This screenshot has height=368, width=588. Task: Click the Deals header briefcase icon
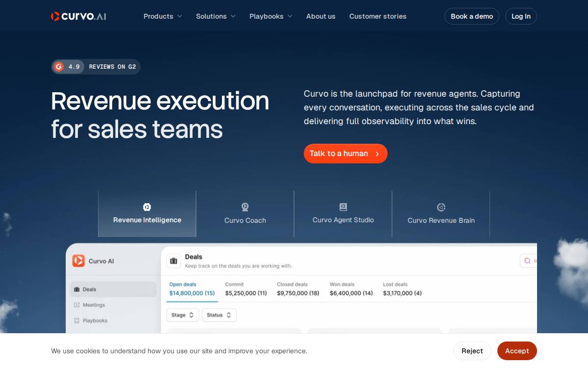point(173,261)
